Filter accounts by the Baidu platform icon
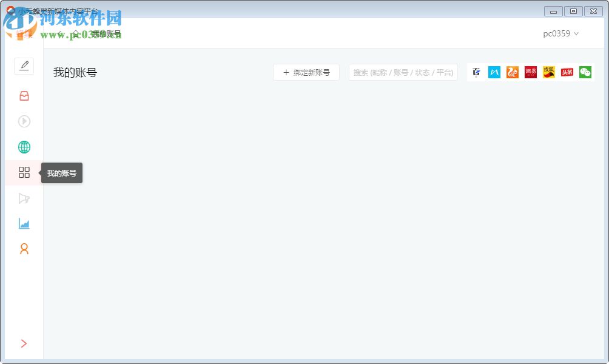 tap(477, 72)
